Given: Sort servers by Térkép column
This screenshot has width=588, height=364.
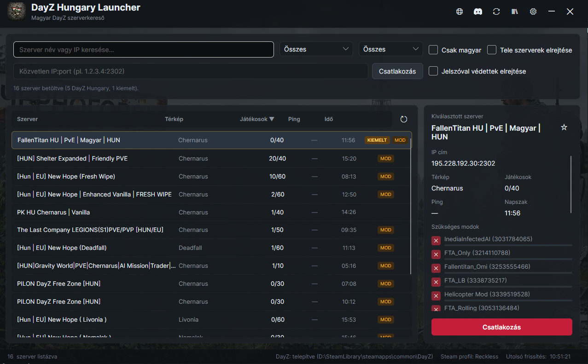Looking at the screenshot, I should point(174,119).
